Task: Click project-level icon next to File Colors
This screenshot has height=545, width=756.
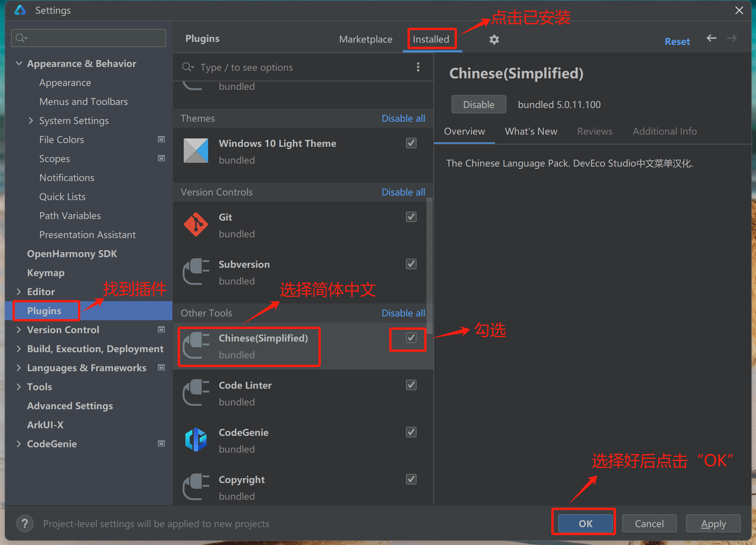Action: [x=161, y=140]
